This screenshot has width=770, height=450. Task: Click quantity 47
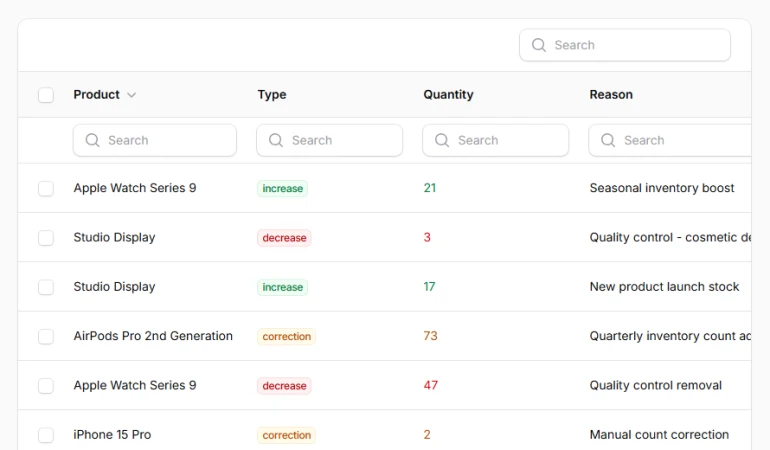(x=431, y=385)
